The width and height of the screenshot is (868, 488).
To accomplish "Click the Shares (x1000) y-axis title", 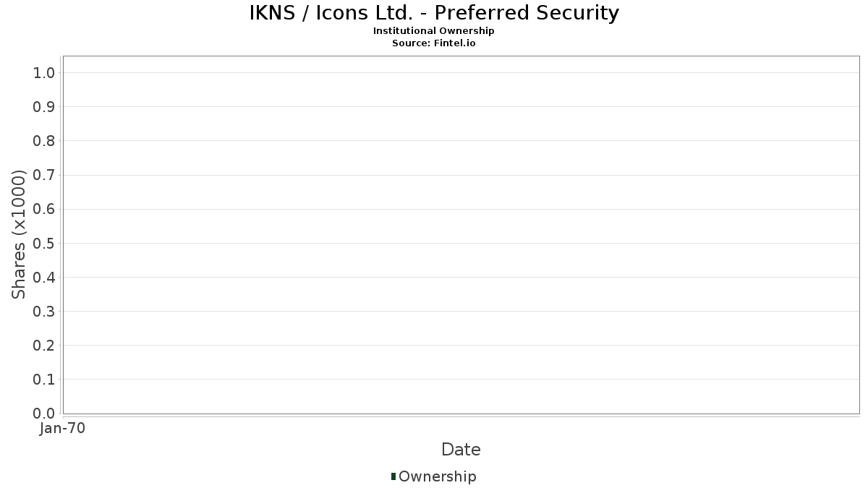I will (19, 234).
